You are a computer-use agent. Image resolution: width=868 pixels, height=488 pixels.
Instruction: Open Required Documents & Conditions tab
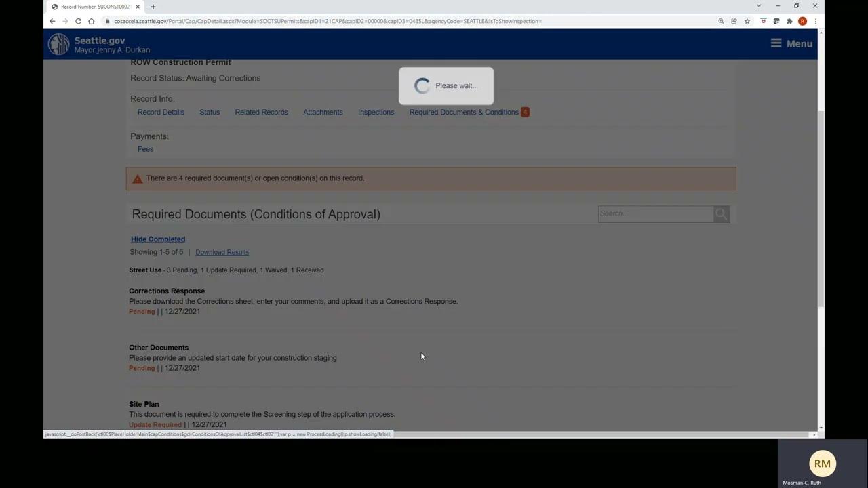(x=464, y=112)
